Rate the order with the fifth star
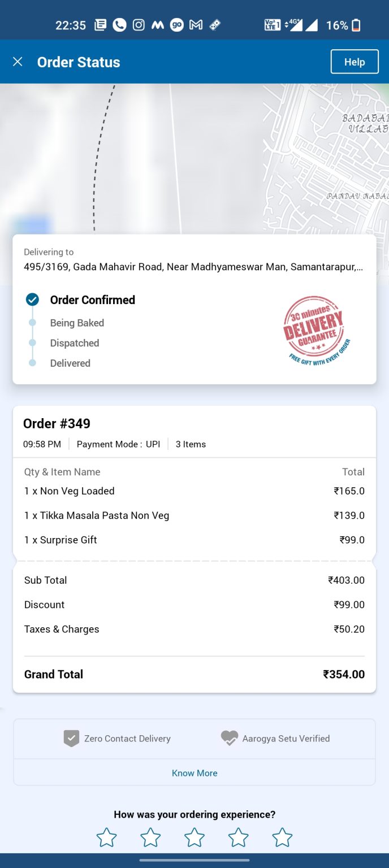The width and height of the screenshot is (389, 868). click(x=282, y=838)
